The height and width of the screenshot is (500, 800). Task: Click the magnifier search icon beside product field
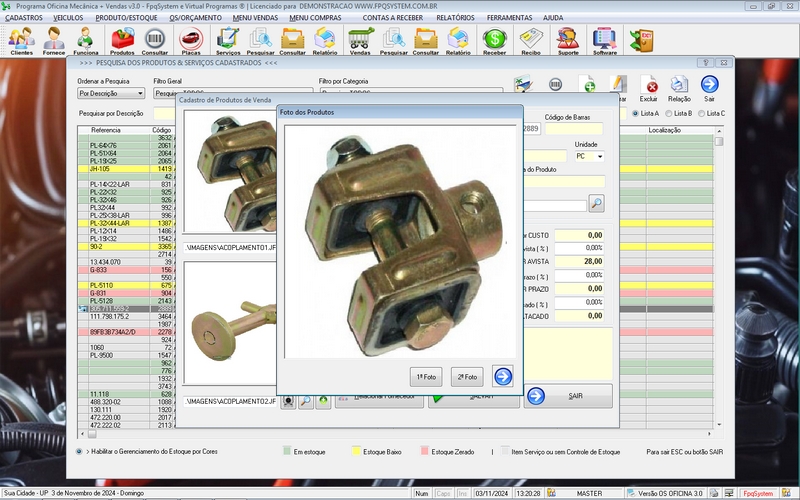point(596,203)
